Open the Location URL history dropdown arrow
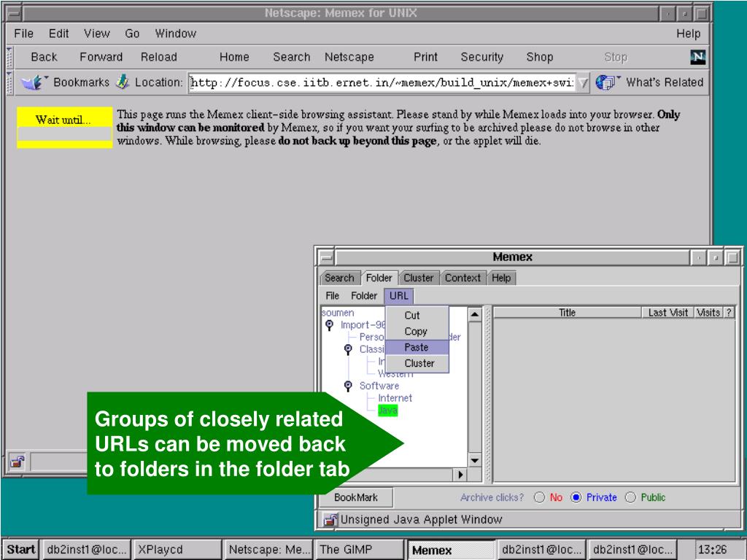The image size is (747, 560). [582, 83]
